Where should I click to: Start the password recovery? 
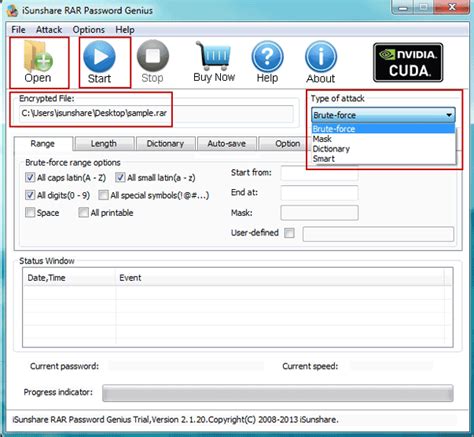(x=100, y=62)
